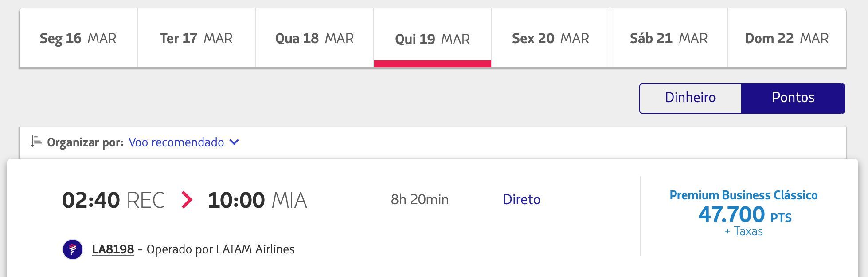Select the Qua 18 MAR date tab

coord(314,38)
